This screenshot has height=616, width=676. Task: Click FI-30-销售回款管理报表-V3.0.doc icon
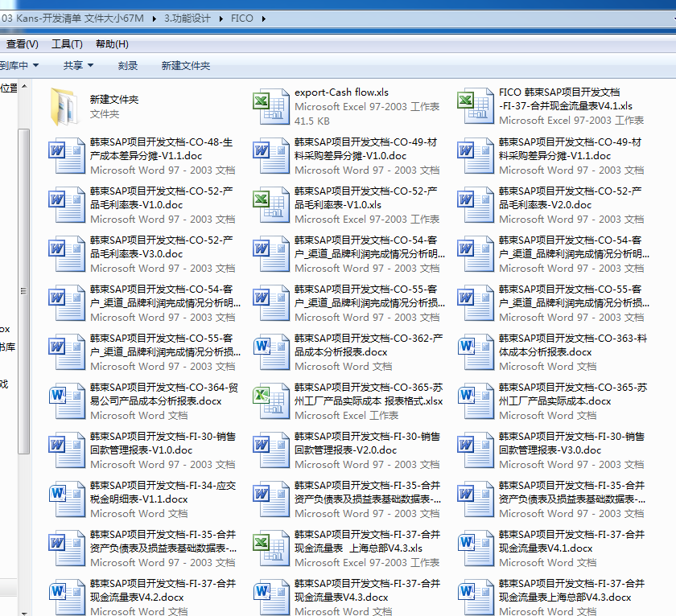point(475,450)
